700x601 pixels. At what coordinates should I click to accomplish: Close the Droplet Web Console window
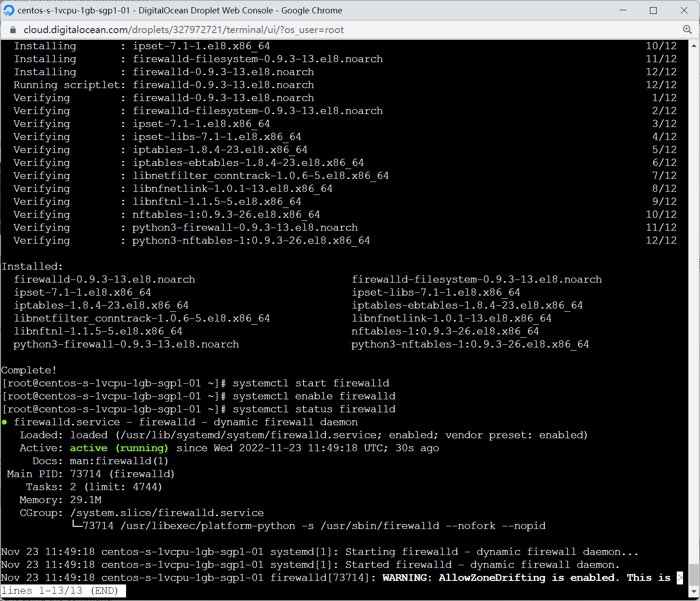pyautogui.click(x=684, y=10)
